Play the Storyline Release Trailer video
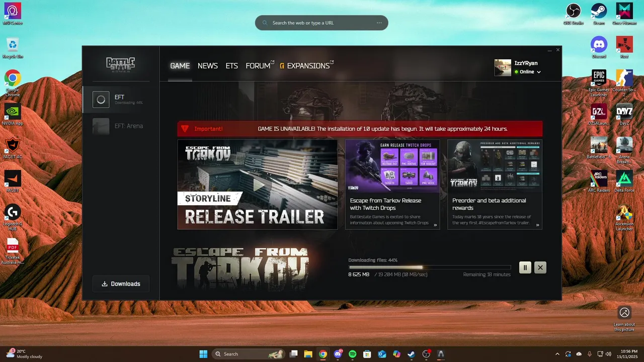The width and height of the screenshot is (644, 362). click(258, 185)
